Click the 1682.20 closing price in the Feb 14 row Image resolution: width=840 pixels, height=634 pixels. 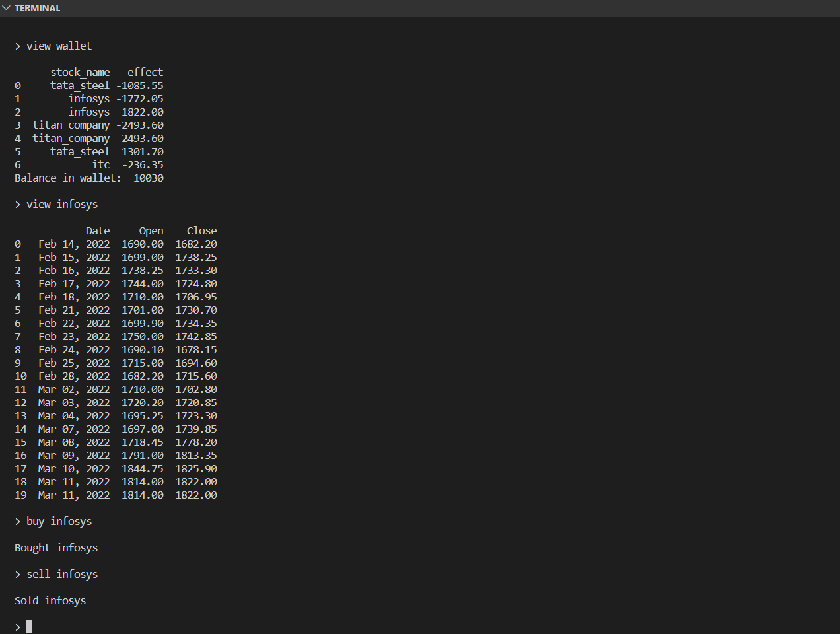click(196, 244)
